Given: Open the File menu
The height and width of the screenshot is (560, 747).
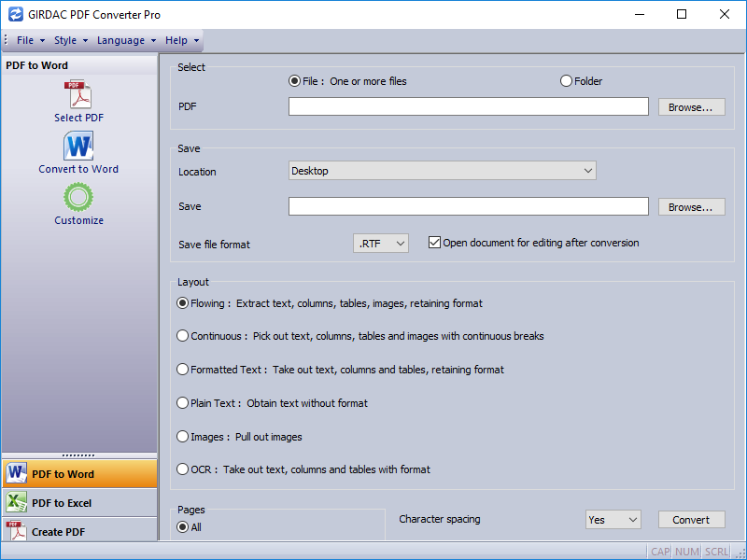Looking at the screenshot, I should [31, 40].
